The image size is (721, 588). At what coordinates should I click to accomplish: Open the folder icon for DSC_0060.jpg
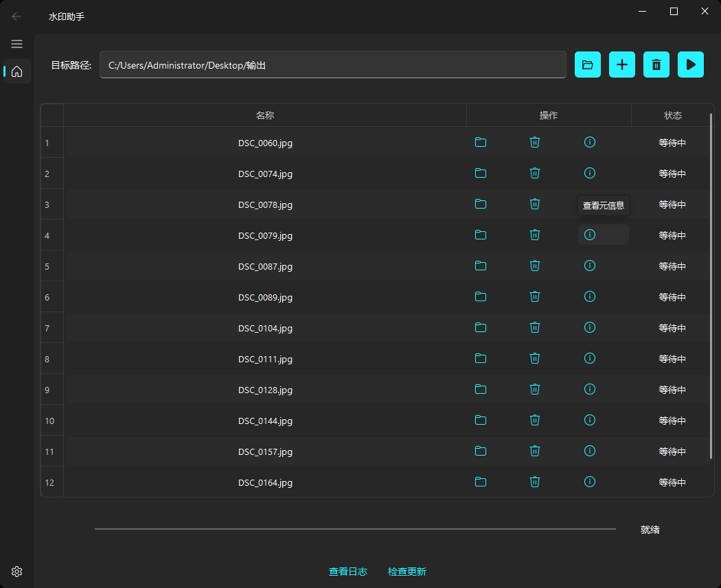point(481,142)
